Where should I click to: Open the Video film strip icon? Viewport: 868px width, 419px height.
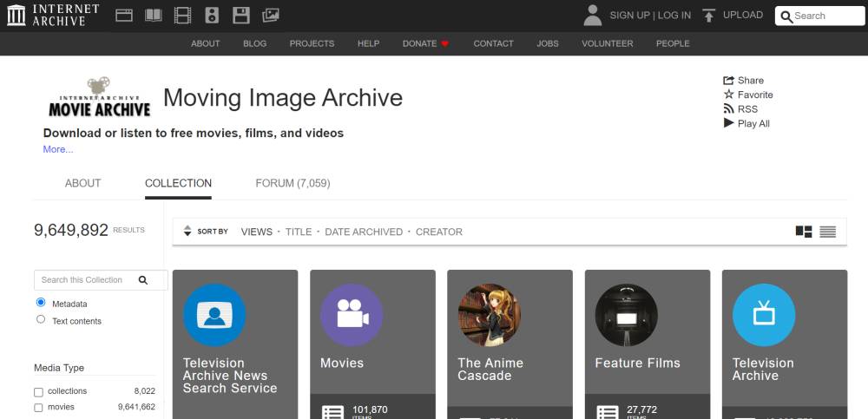tap(182, 15)
